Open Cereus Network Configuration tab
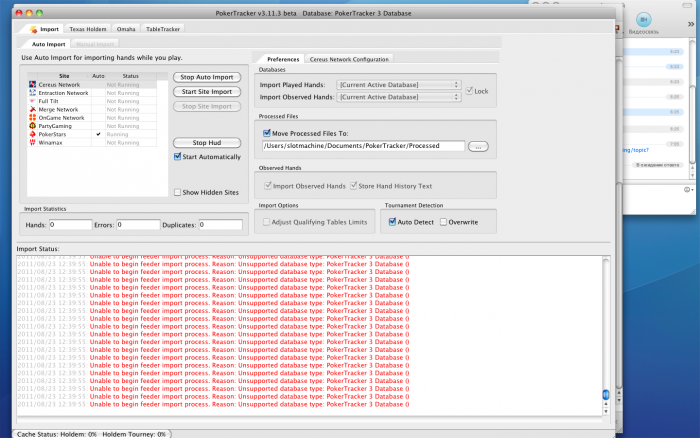Screen dimensions: 700x438 pyautogui.click(x=349, y=59)
